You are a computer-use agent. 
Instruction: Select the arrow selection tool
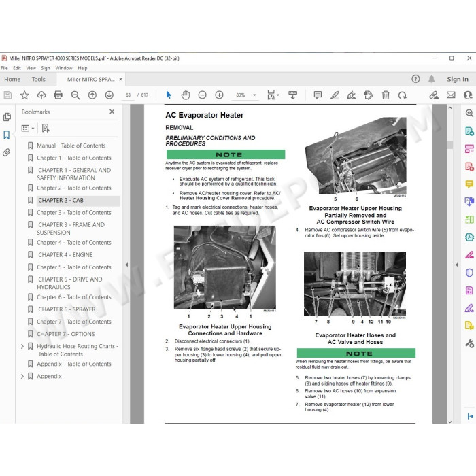[x=169, y=95]
